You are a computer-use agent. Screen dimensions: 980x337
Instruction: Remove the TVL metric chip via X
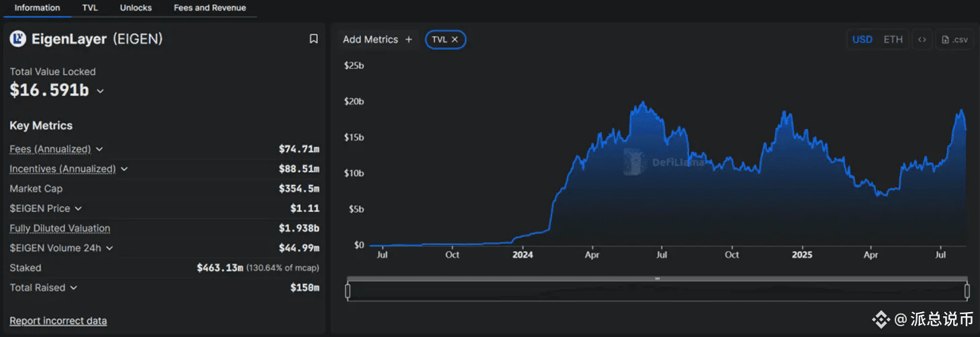pos(455,40)
